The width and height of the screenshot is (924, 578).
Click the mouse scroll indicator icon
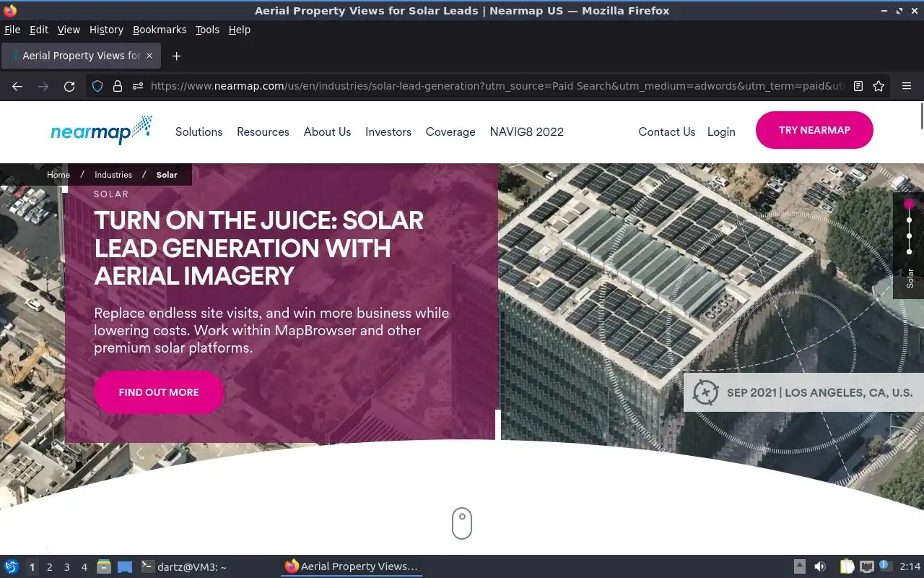462,523
